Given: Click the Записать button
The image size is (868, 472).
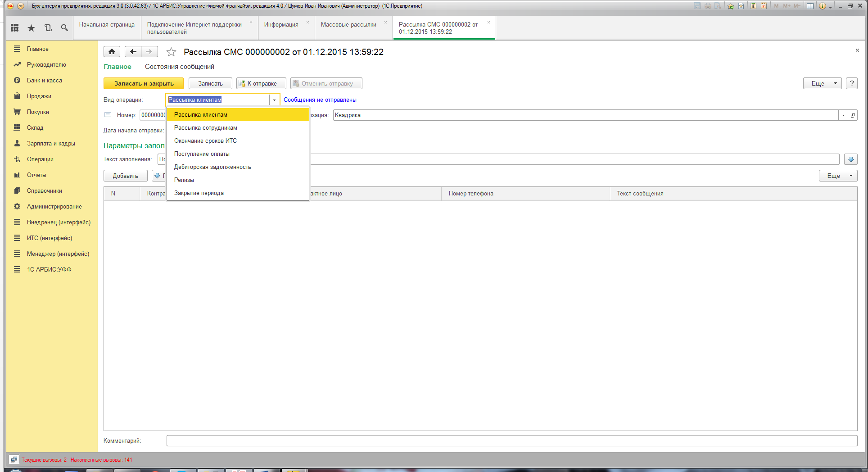Looking at the screenshot, I should coord(210,83).
